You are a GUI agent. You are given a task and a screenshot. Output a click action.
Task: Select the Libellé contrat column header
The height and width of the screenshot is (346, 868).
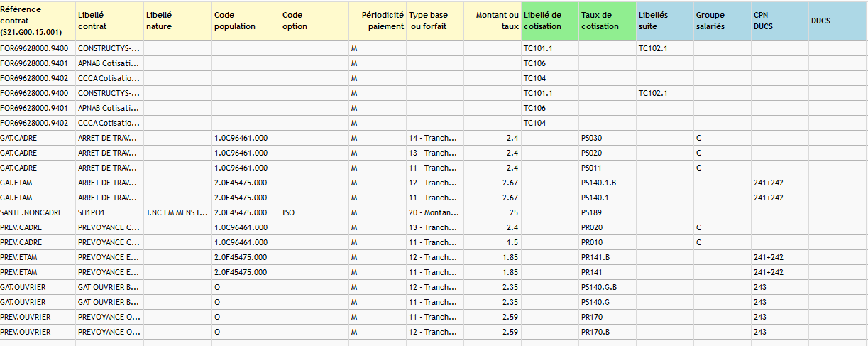coord(109,21)
